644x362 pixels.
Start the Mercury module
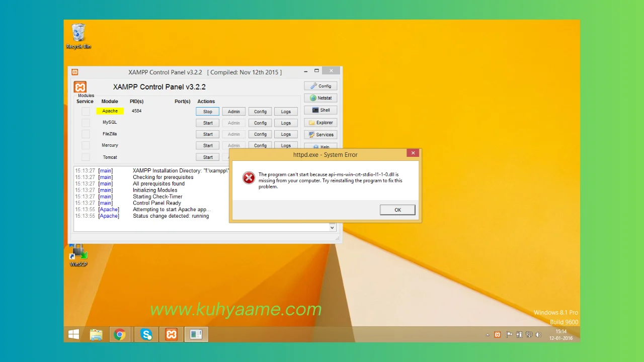coord(208,145)
